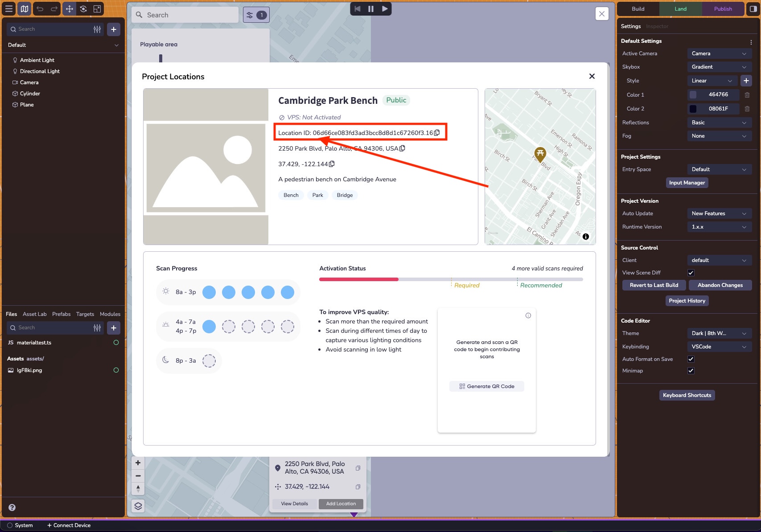Open QR code info tooltip icon
This screenshot has height=532, width=761.
(x=528, y=315)
